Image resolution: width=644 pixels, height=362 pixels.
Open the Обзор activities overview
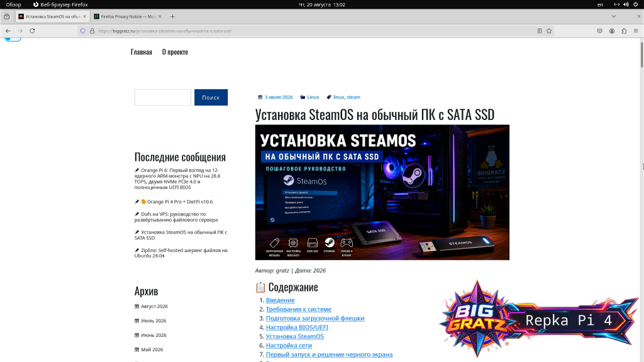tap(14, 4)
